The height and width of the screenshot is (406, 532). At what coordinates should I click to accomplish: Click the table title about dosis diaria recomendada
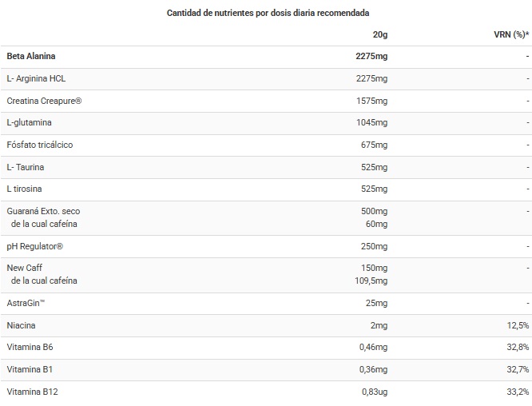pos(268,14)
